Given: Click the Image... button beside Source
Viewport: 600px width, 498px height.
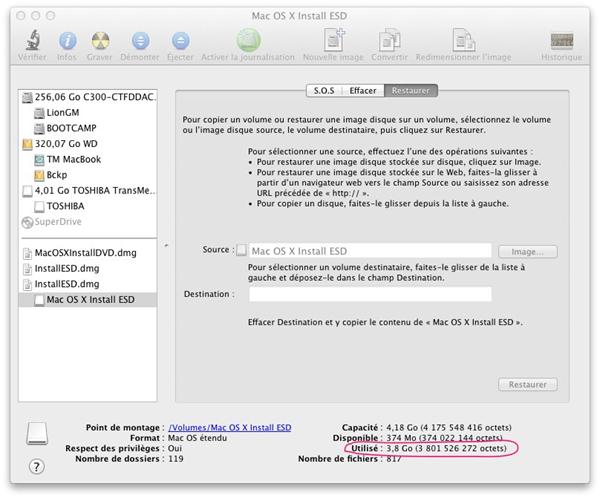Looking at the screenshot, I should [x=527, y=252].
